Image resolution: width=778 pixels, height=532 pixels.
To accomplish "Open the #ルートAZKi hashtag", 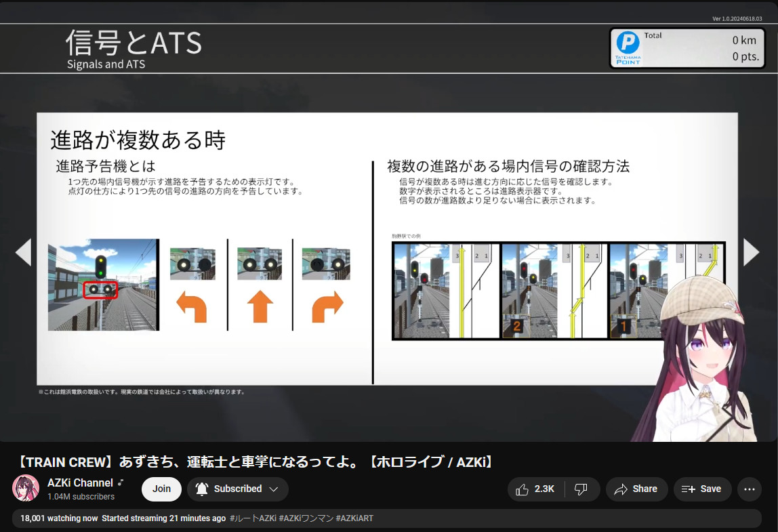I will click(253, 518).
